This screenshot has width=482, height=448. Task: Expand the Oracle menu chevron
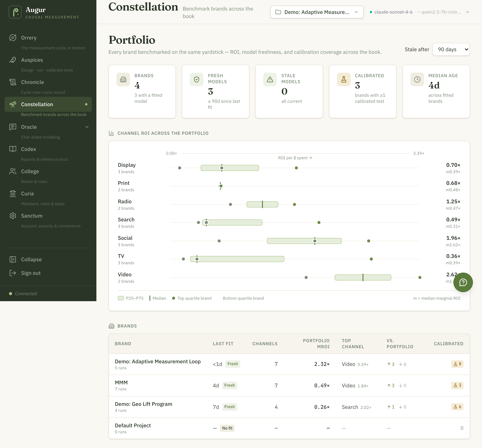tap(87, 127)
